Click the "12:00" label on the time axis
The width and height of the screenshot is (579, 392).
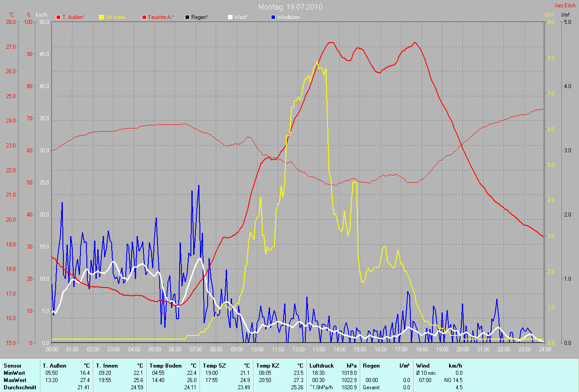coord(298,349)
